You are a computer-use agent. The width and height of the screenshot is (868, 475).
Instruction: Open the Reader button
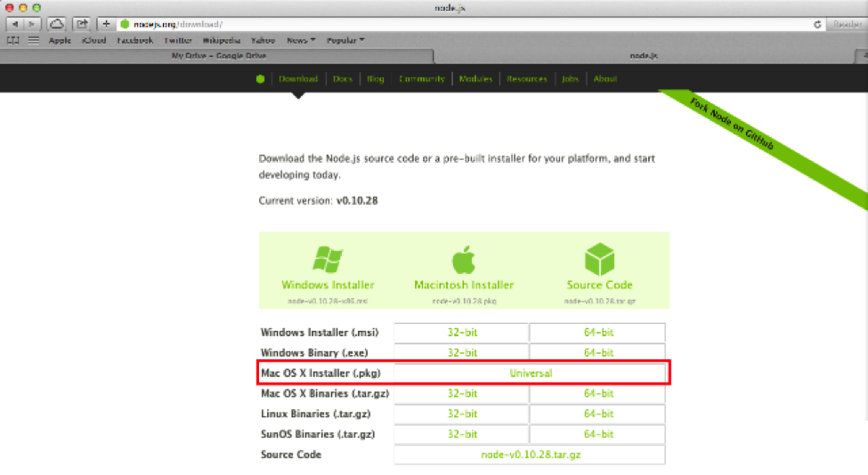pyautogui.click(x=847, y=24)
